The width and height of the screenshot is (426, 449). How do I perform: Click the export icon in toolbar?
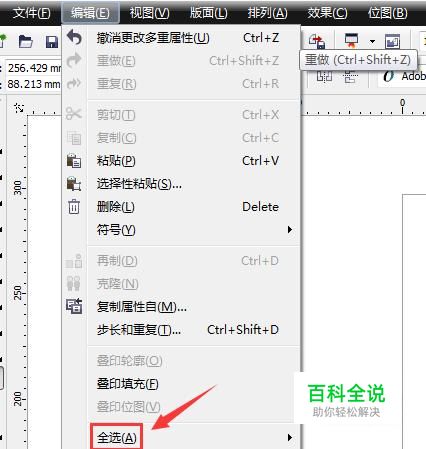point(317,41)
